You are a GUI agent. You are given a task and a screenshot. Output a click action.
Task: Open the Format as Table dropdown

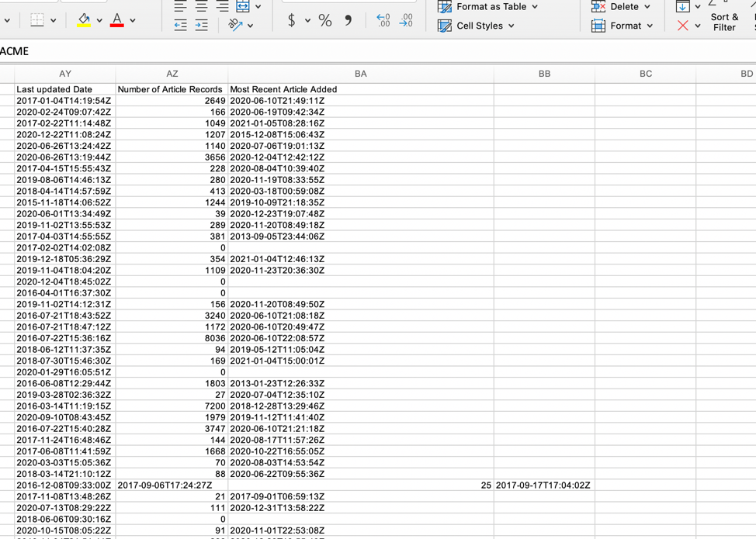(x=488, y=6)
